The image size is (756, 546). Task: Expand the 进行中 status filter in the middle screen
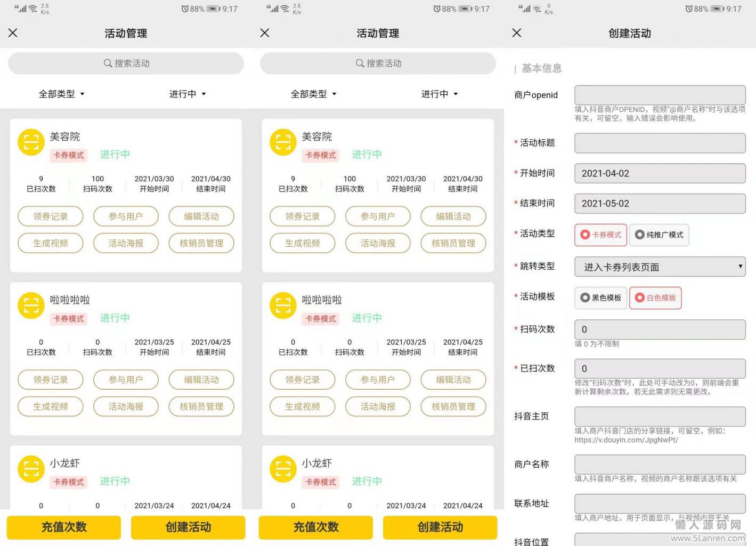tap(440, 94)
